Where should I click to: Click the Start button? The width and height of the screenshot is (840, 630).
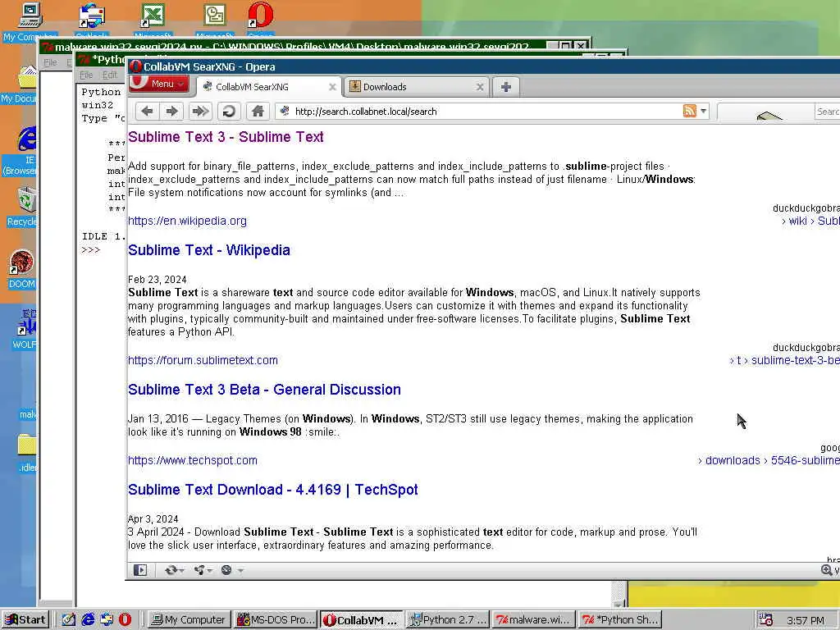[25, 620]
